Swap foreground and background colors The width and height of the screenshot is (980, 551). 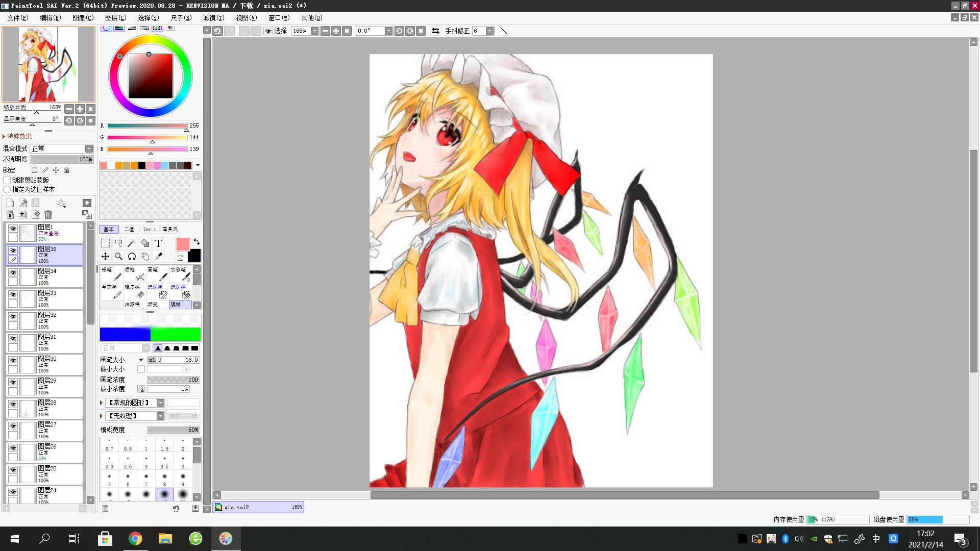click(x=197, y=242)
